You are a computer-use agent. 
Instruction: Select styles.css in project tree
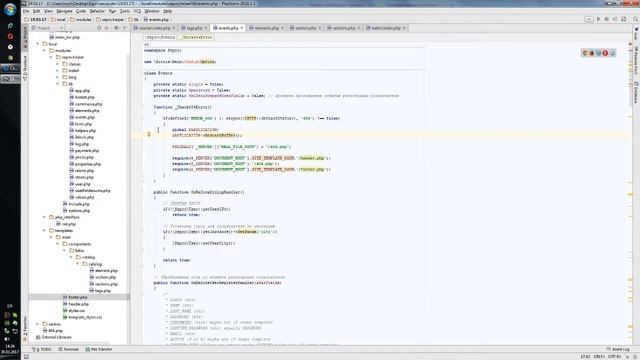click(74, 311)
